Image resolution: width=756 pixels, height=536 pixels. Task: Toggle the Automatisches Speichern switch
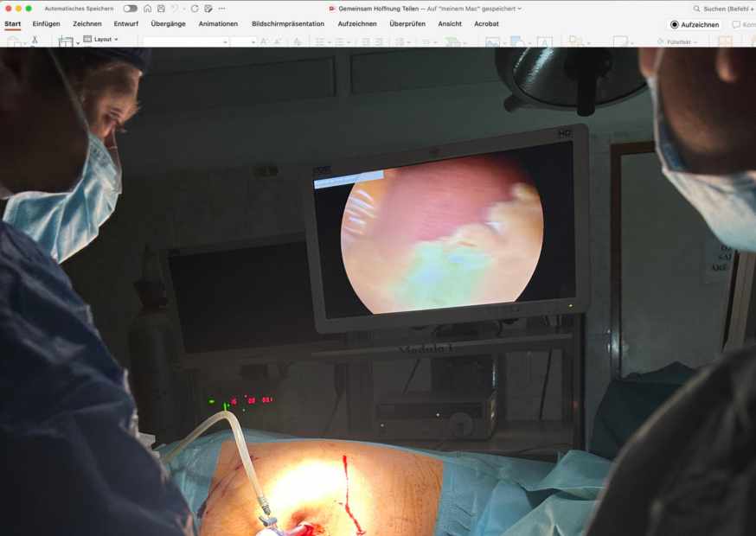(x=130, y=9)
